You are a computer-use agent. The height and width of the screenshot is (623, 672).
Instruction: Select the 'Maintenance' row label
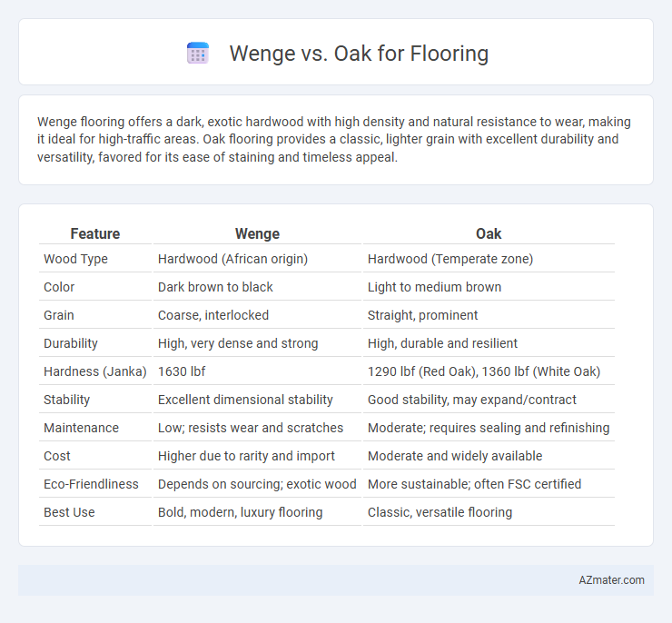81,428
